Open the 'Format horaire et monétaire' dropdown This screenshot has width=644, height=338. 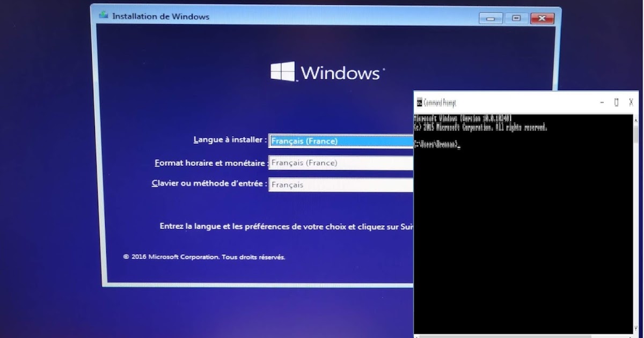[341, 163]
